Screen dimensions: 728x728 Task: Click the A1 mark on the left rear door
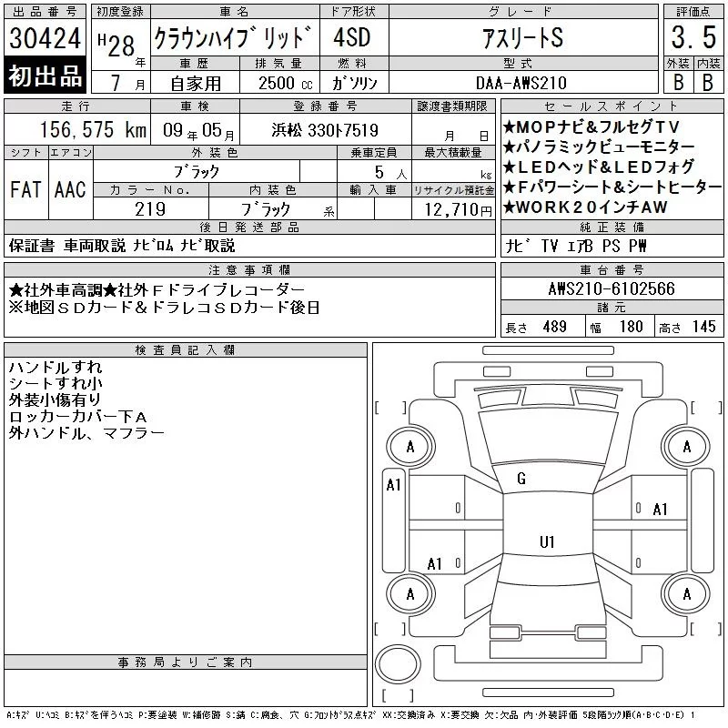435,564
